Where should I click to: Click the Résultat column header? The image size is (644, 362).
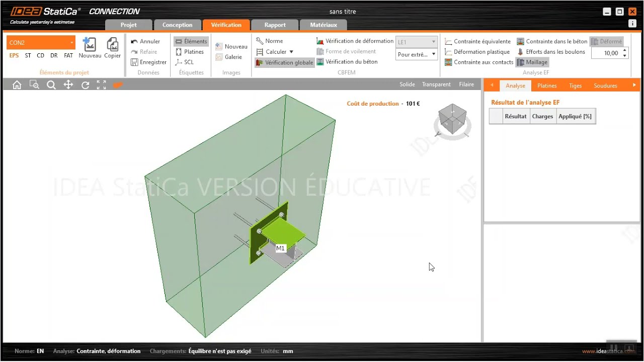[516, 117]
